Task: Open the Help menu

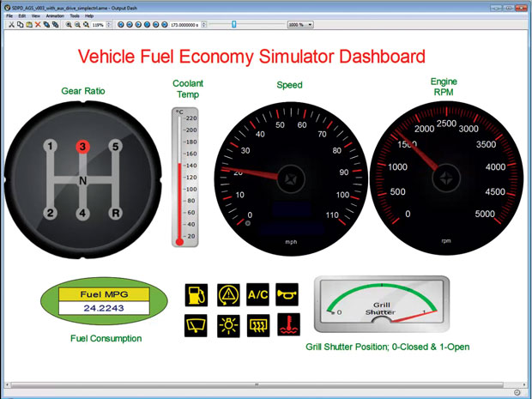Action: (x=89, y=16)
